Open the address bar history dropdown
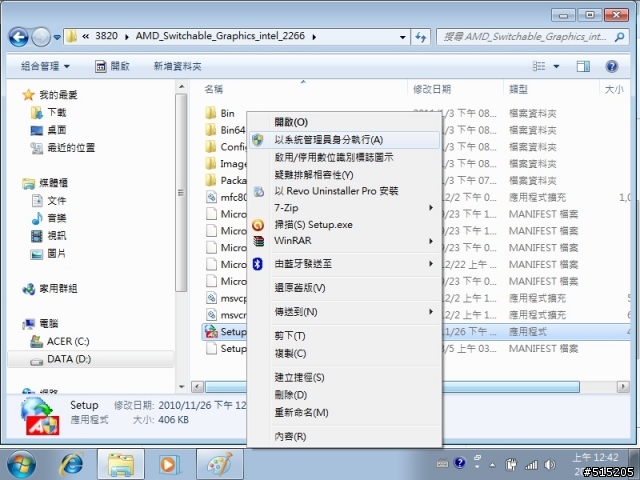The image size is (640, 480). (x=402, y=37)
